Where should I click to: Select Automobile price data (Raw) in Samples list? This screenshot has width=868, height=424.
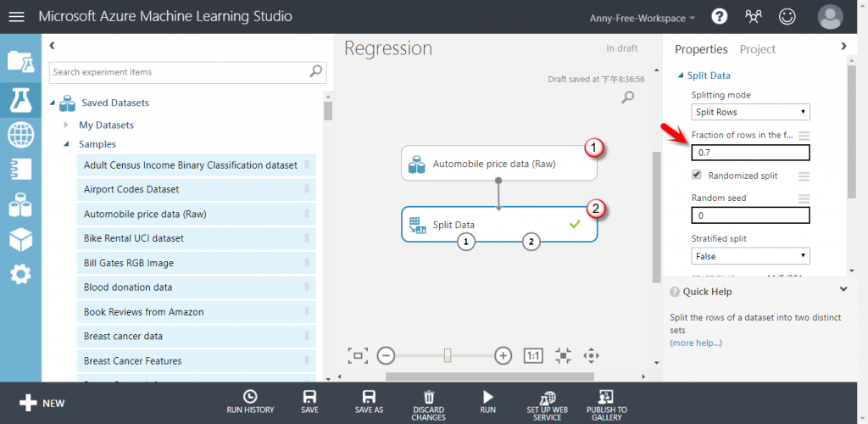pos(197,214)
